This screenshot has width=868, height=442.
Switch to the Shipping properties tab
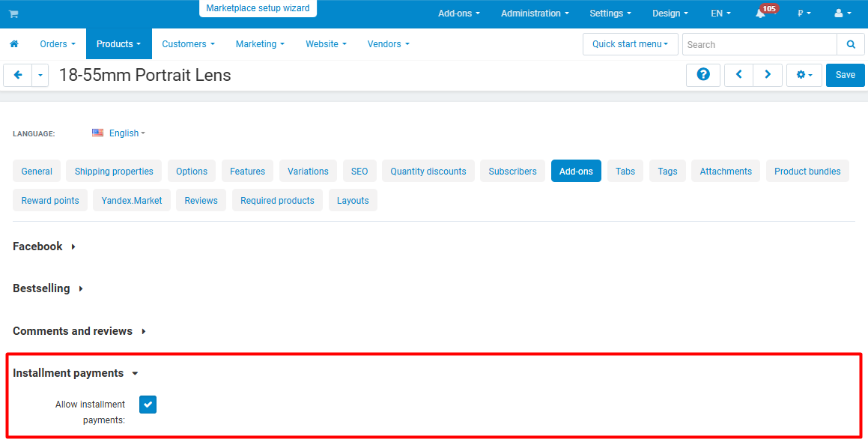114,171
